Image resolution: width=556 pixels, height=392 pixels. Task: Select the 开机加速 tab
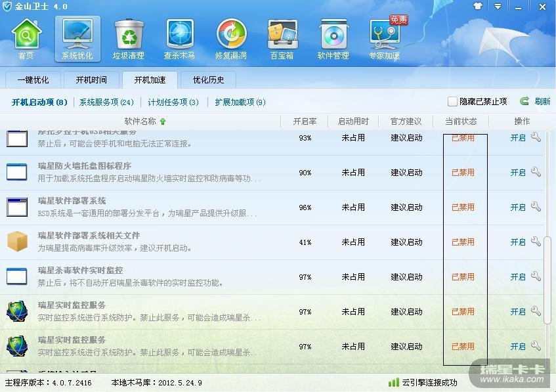(x=150, y=80)
